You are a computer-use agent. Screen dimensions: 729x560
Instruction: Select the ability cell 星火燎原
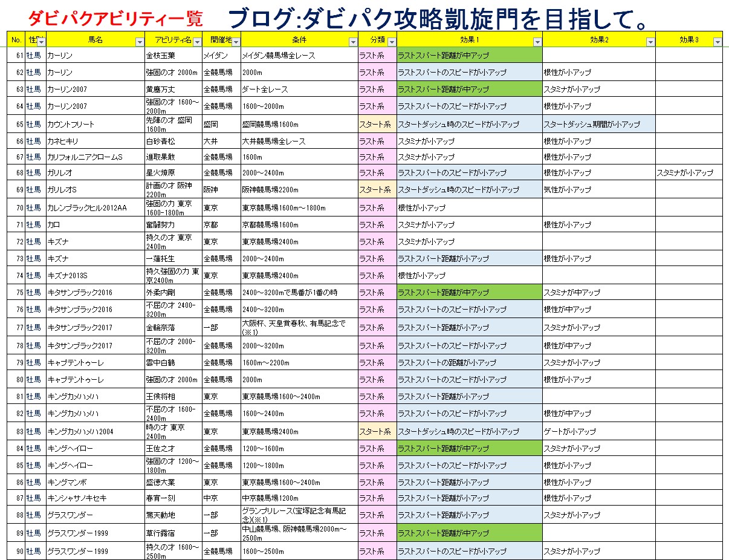173,173
